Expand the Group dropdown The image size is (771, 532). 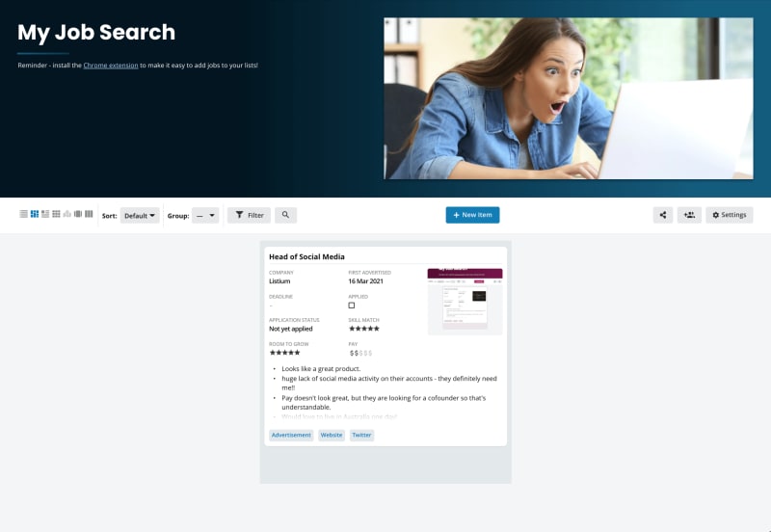point(205,216)
